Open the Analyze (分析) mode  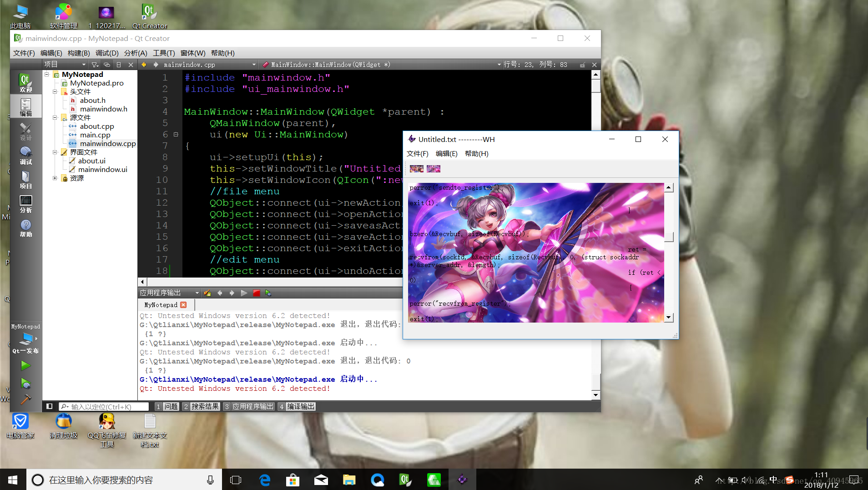pos(26,203)
